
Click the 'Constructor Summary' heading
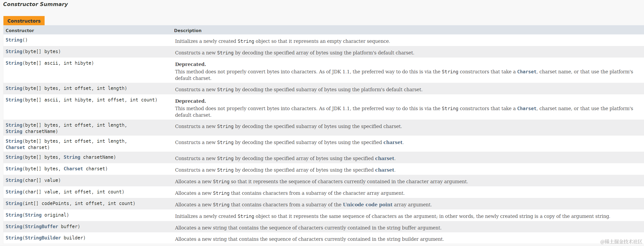(x=35, y=4)
